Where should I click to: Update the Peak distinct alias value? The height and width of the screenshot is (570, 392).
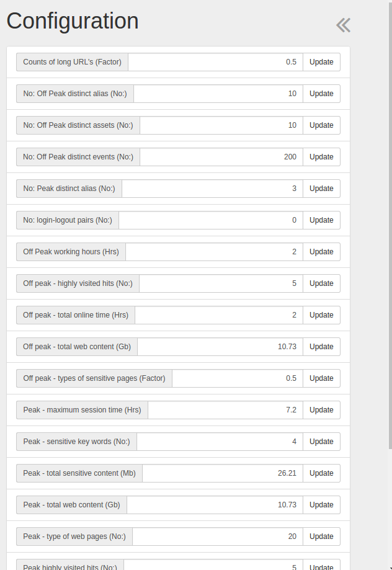pos(321,189)
